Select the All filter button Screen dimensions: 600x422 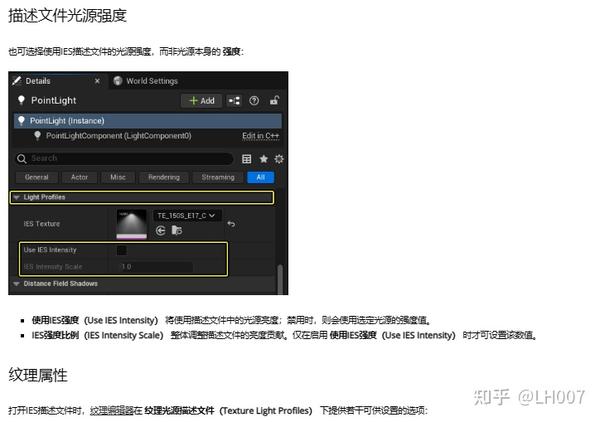[x=261, y=177]
